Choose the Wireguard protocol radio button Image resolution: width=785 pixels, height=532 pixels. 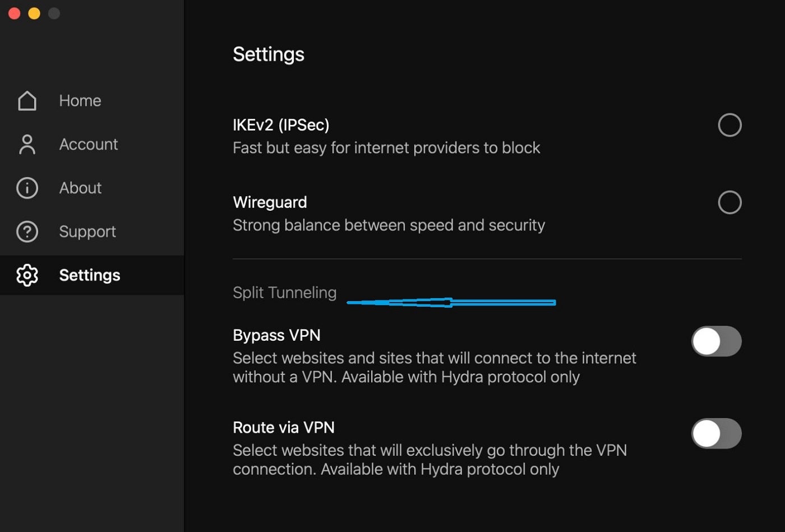pyautogui.click(x=729, y=202)
